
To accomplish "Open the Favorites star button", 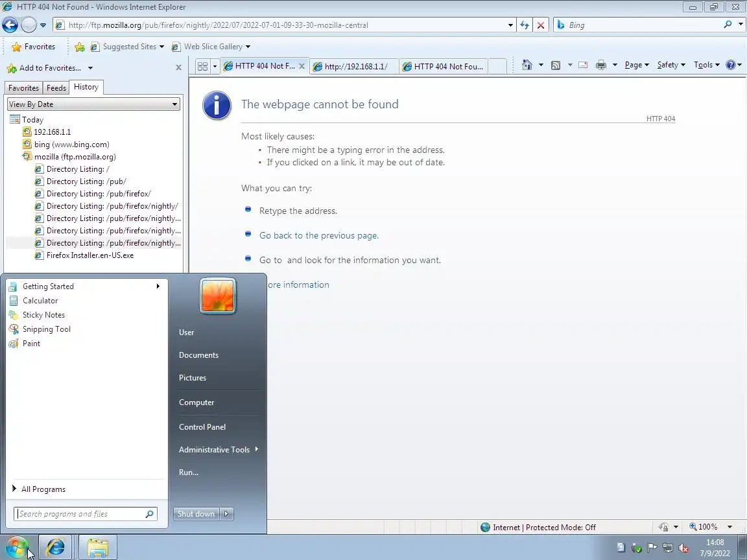I will [33, 47].
